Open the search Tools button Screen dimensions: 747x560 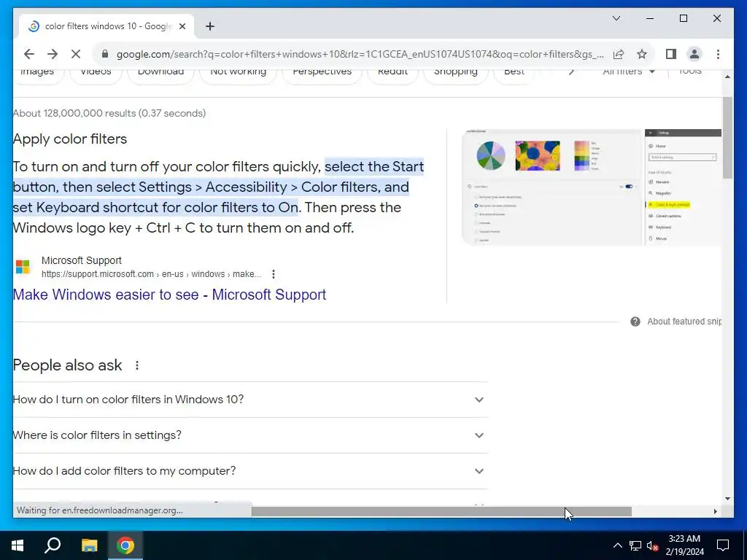tap(690, 72)
